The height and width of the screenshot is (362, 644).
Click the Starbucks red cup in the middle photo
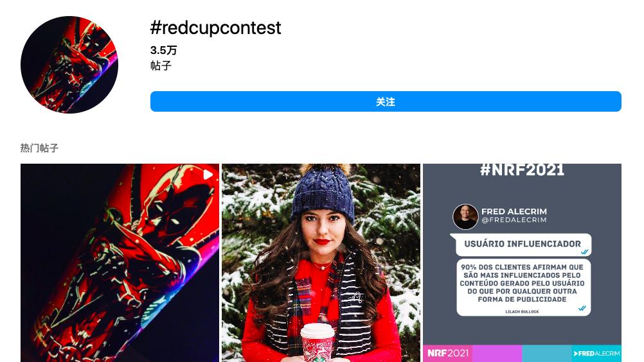[x=318, y=343]
